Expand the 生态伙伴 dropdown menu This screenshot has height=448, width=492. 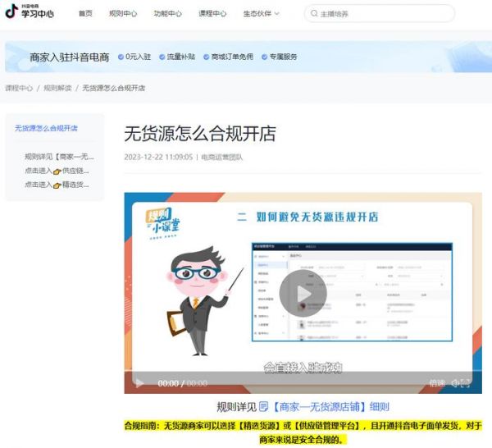coord(261,14)
